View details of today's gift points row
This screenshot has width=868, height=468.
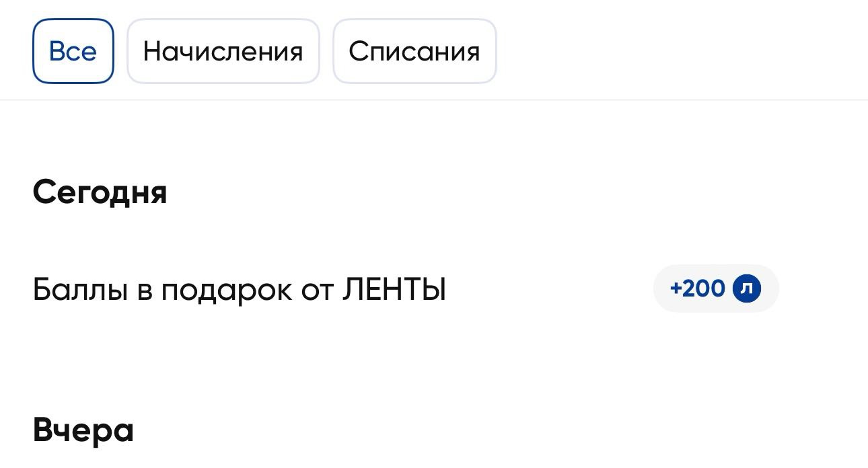(x=239, y=290)
